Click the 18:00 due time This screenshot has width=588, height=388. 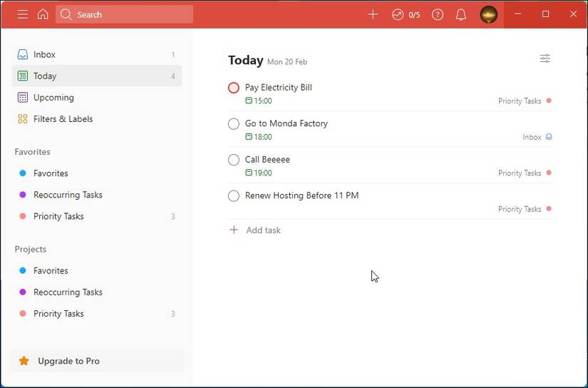259,137
